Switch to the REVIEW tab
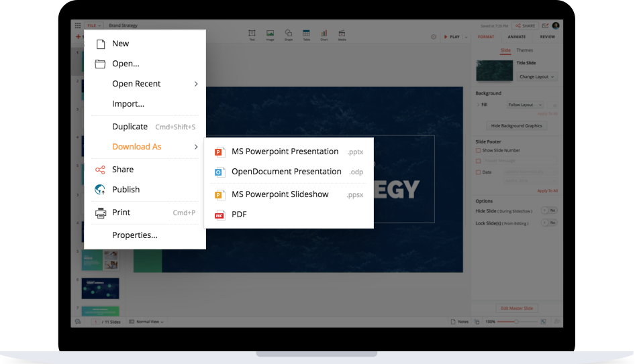Viewport: 635px width, 364px height. coord(548,37)
